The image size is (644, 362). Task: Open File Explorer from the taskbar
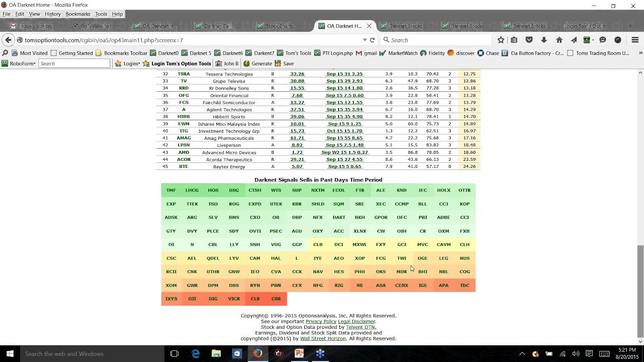click(216, 353)
